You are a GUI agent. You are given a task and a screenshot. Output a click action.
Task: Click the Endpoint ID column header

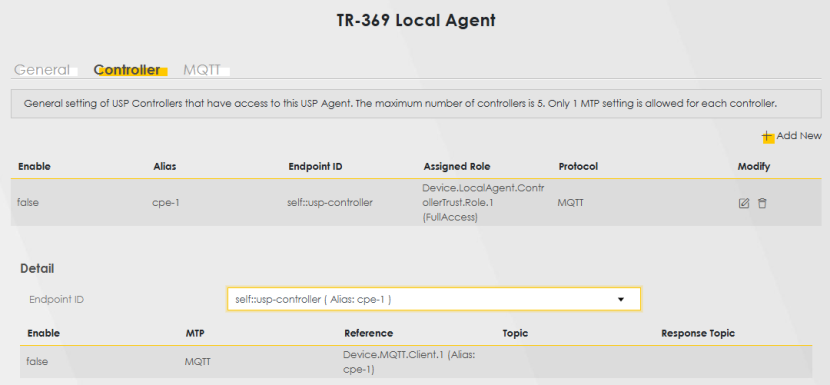click(315, 166)
